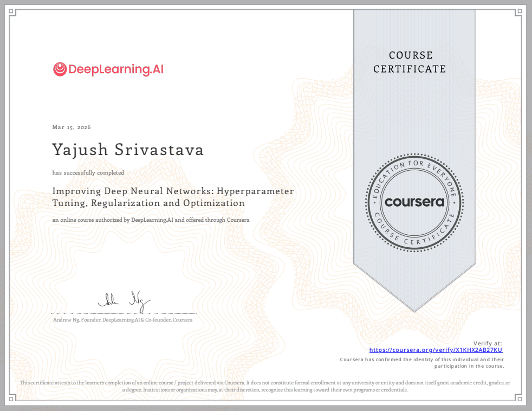Screen dimensions: 532x411
Task: Click the Andrew Ng signature
Action: tap(124, 301)
